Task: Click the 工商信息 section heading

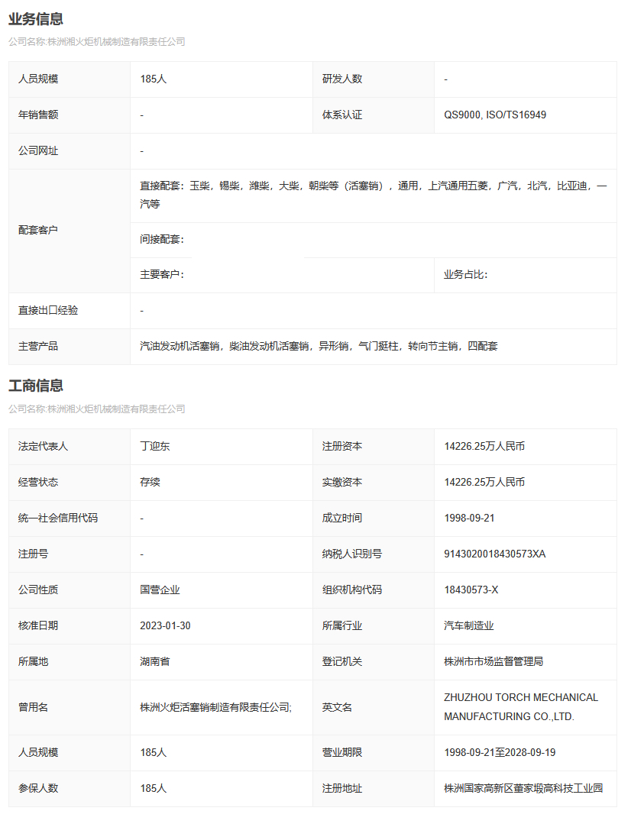Action: 36,386
